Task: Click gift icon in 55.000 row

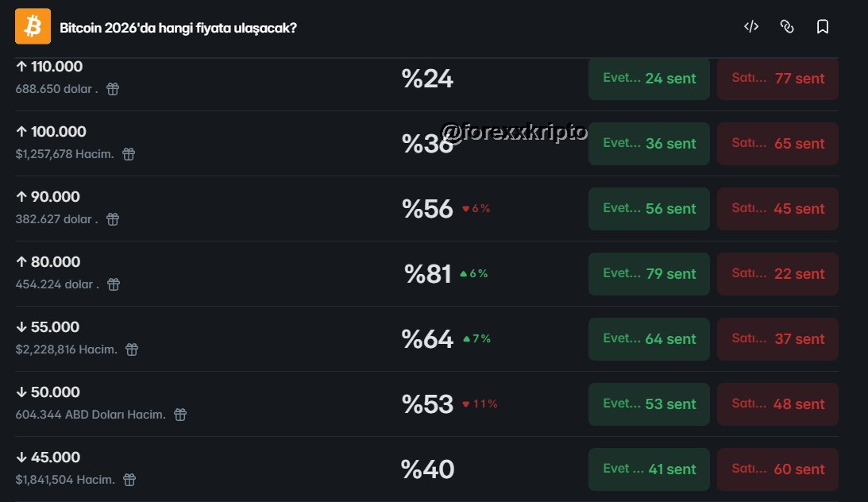Action: tap(132, 349)
